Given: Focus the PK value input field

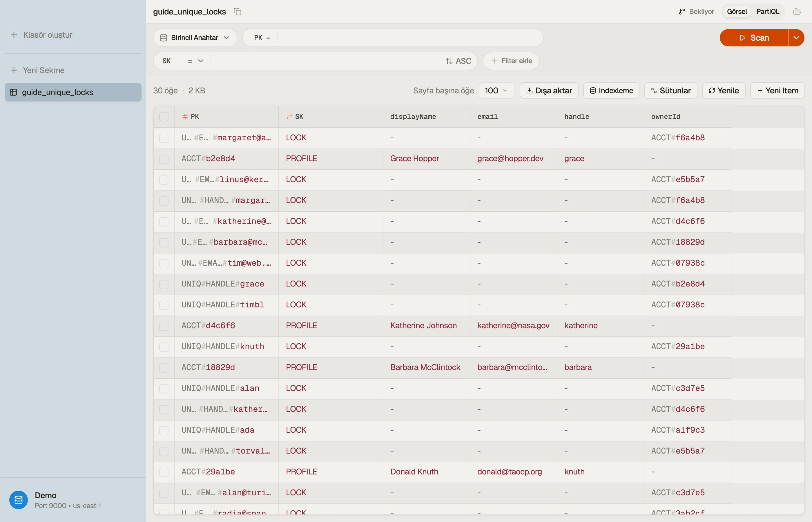Looking at the screenshot, I should coord(408,38).
